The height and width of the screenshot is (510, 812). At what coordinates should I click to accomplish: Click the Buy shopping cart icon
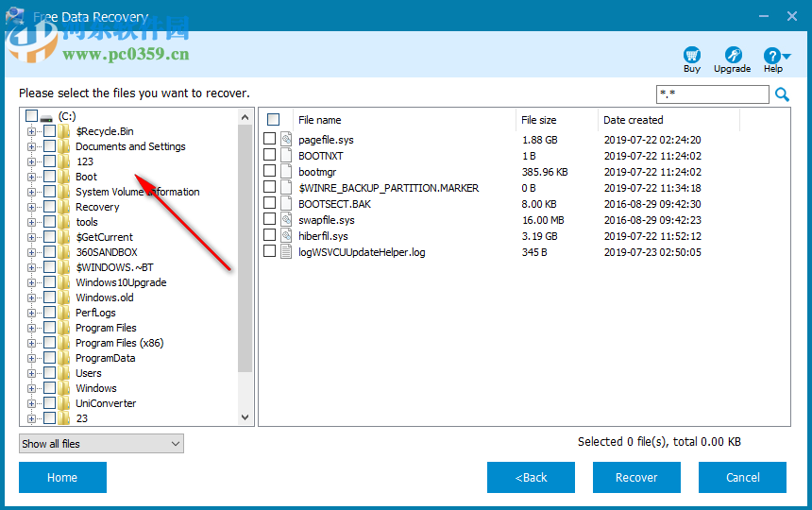coord(691,55)
